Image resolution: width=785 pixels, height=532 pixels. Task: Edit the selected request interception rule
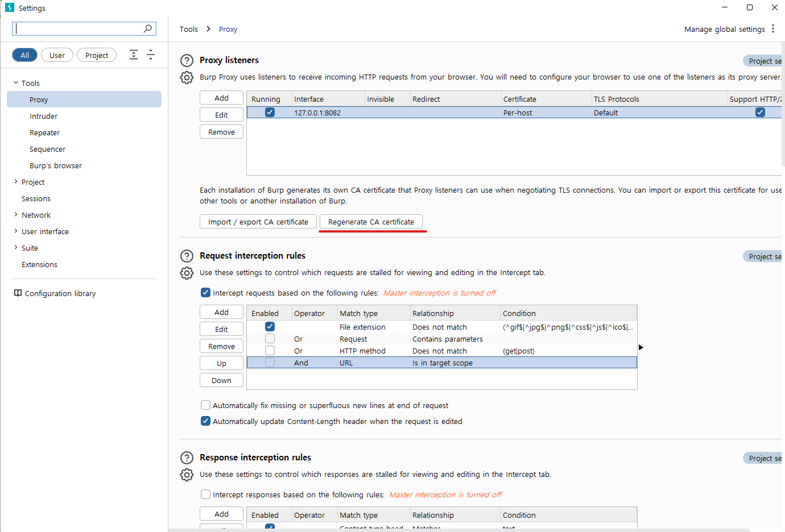(x=221, y=329)
